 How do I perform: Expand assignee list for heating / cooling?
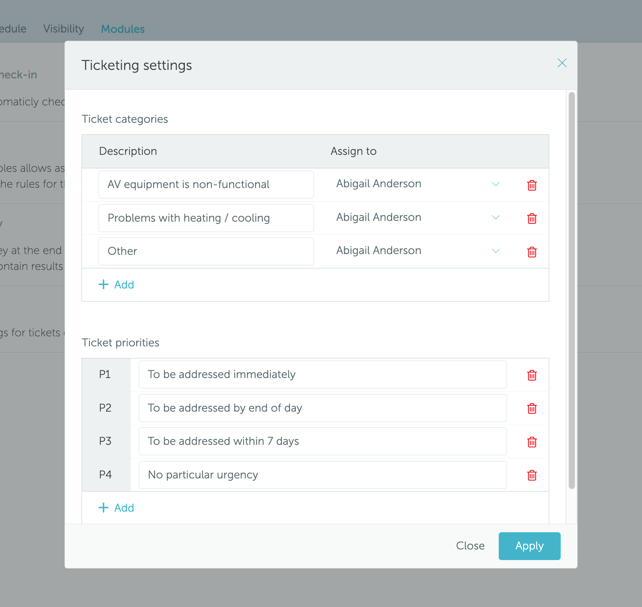[495, 217]
